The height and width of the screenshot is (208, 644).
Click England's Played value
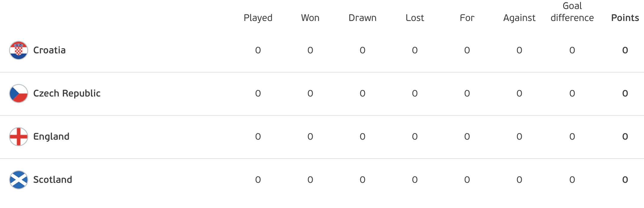tap(258, 137)
